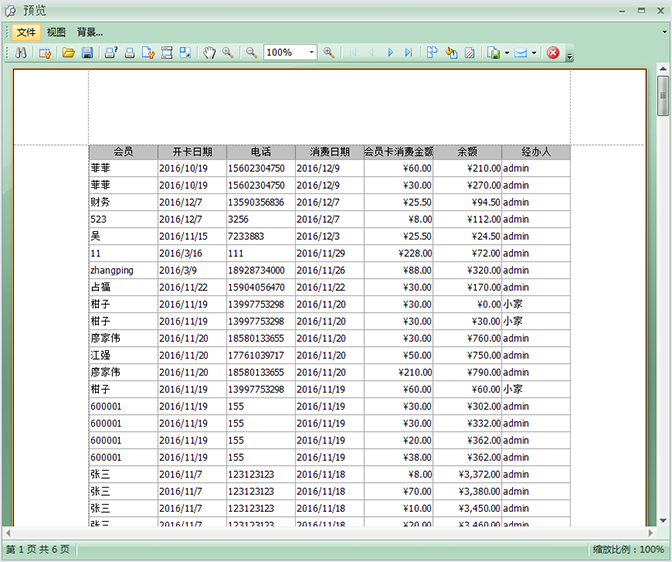
Task: Expand the Send via e-mail dropdown arrow
Action: coord(534,52)
